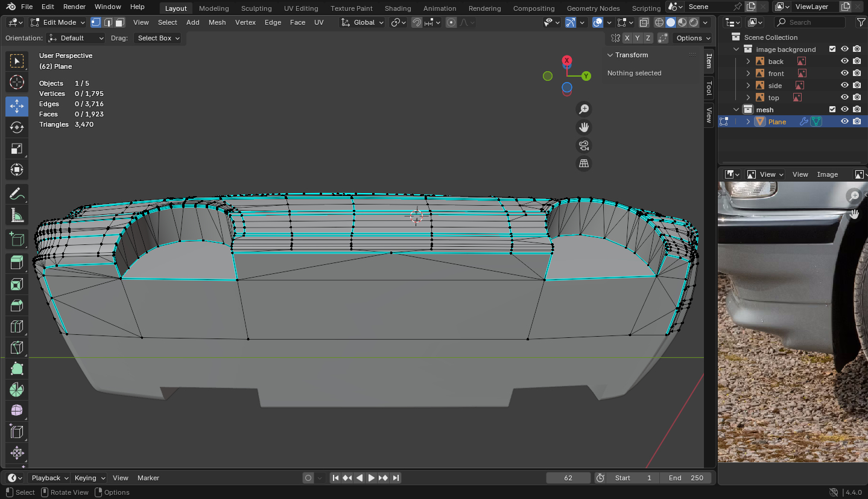Click the red X axis on navigation gizmo

point(566,60)
